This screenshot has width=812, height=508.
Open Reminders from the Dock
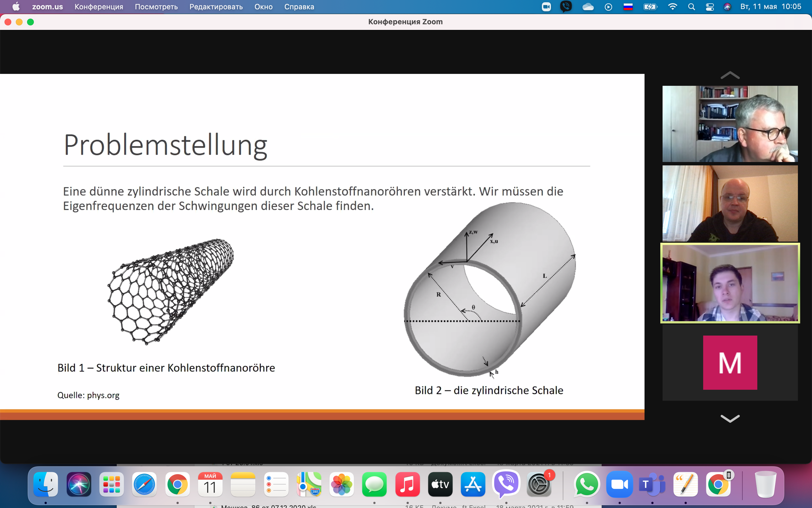(276, 484)
